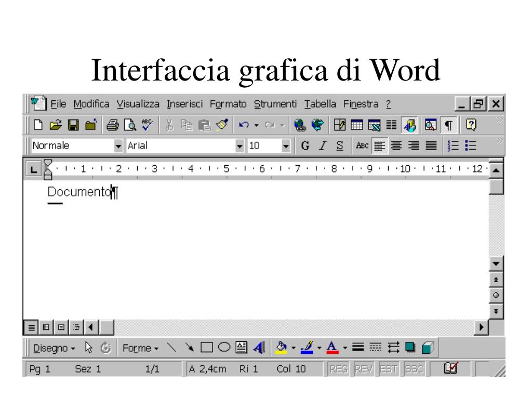Image resolution: width=532 pixels, height=399 pixels.
Task: Insert a table with grid icon
Action: coord(356,125)
